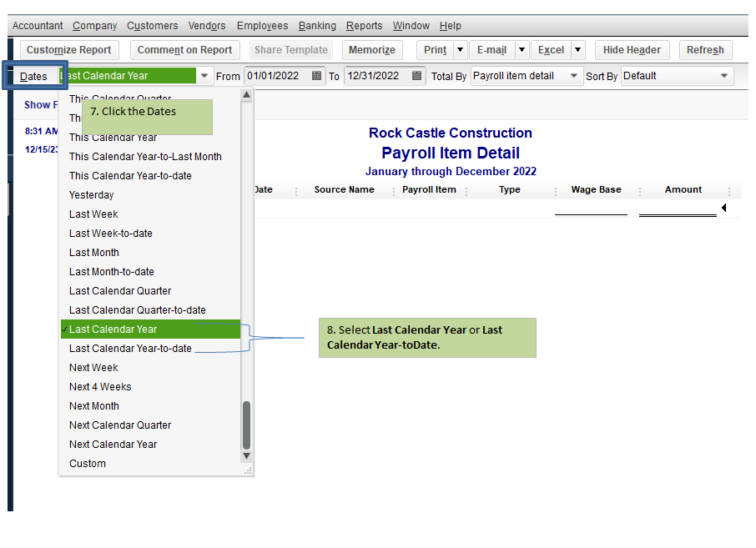Select Last Week from dates list
Viewport: 756px width, 548px height.
150,214
